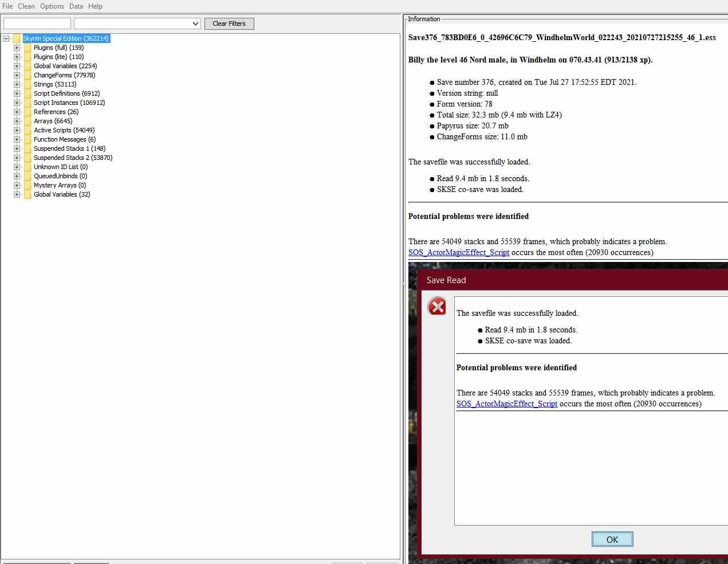Open SOS_ActorMagicEffect_Script link in Save Read dialog
The height and width of the screenshot is (564, 728).
(x=507, y=404)
